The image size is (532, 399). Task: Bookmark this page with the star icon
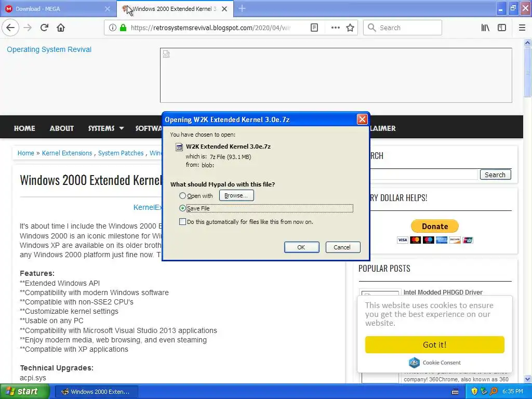click(350, 28)
